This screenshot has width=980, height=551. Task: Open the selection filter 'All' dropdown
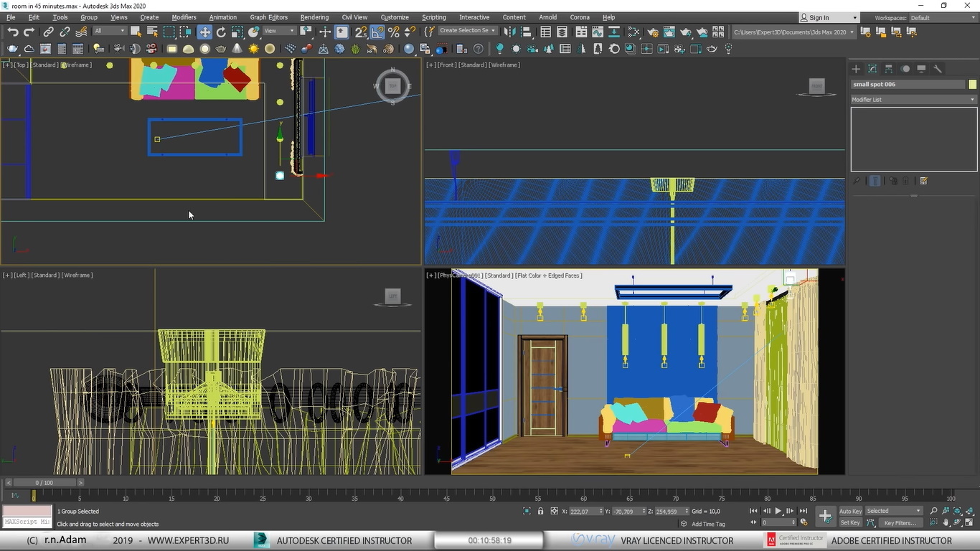(x=109, y=32)
